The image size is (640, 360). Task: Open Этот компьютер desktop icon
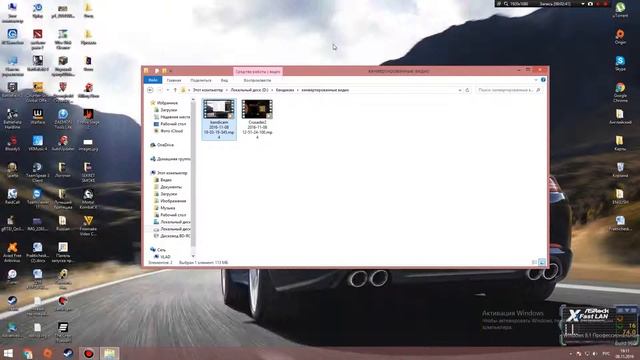[x=12, y=12]
